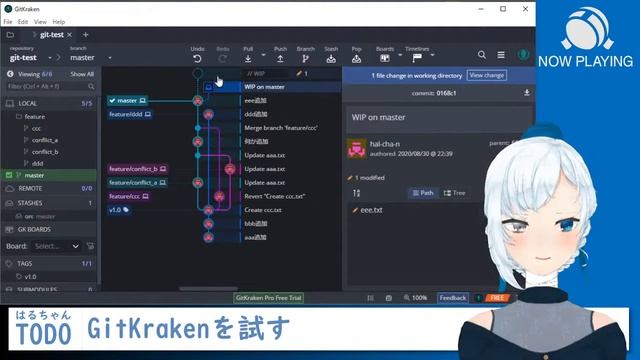Click the feature/ddd branch label in graph
The height and width of the screenshot is (360, 640).
130,114
